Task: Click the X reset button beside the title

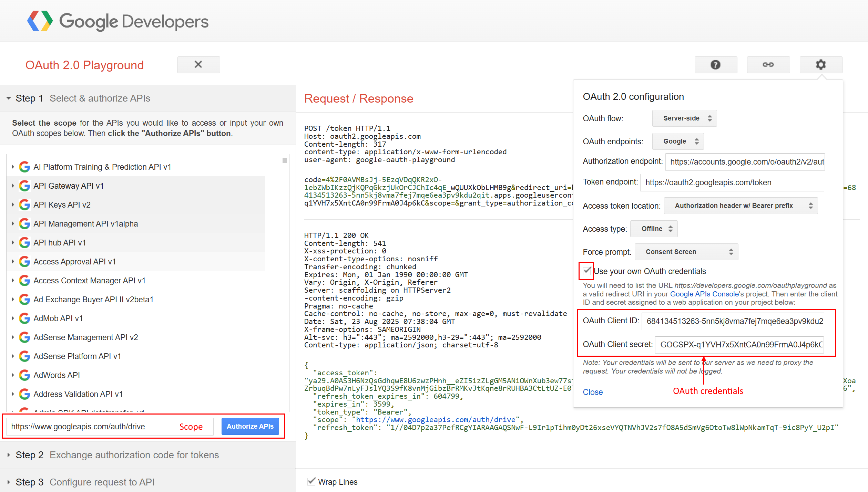Action: point(198,65)
